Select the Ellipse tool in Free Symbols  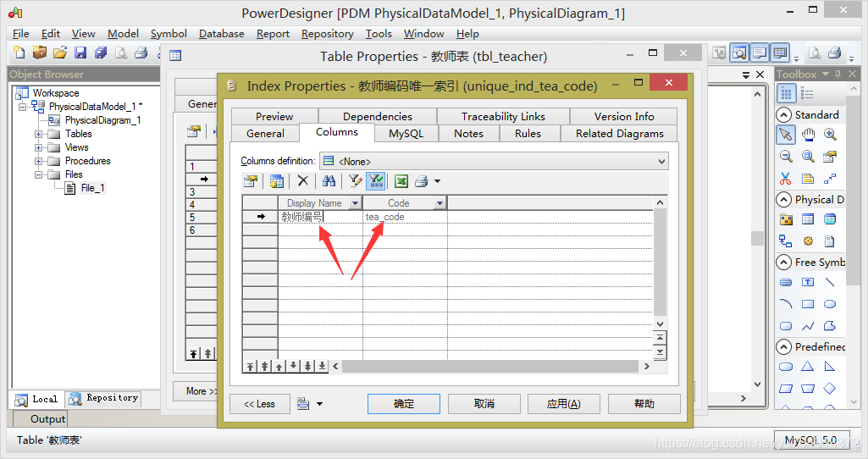pos(830,304)
